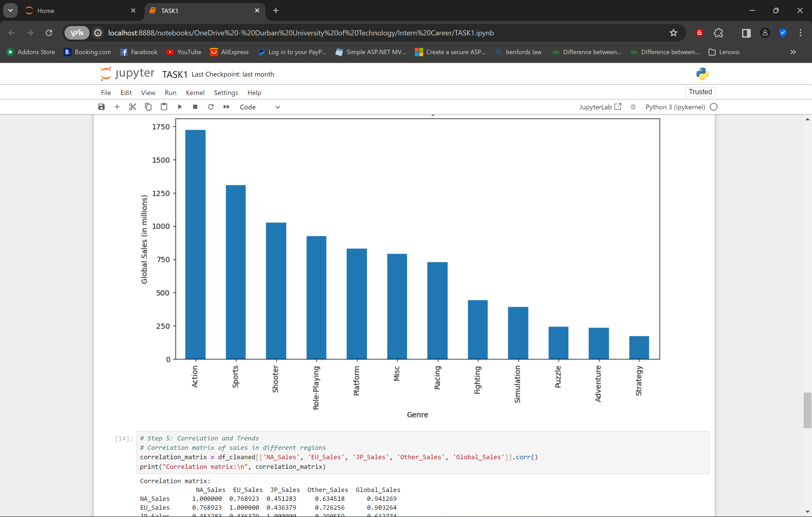This screenshot has height=517, width=812.
Task: Expand the tab search chevron at top left
Action: [x=10, y=10]
